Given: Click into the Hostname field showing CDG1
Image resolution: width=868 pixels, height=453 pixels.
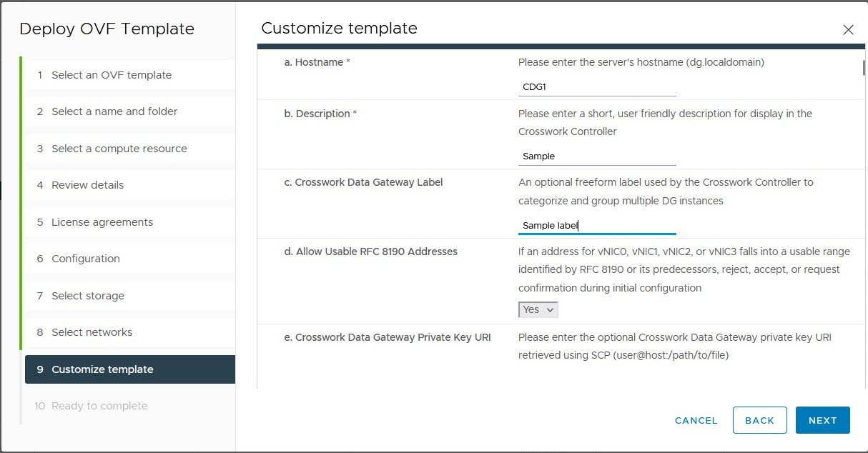Looking at the screenshot, I should pos(597,86).
